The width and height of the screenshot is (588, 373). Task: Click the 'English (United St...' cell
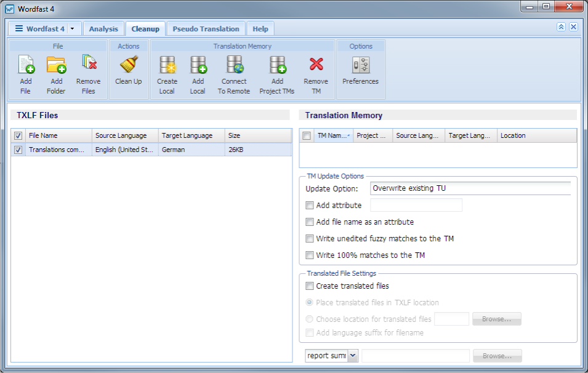[x=125, y=150]
